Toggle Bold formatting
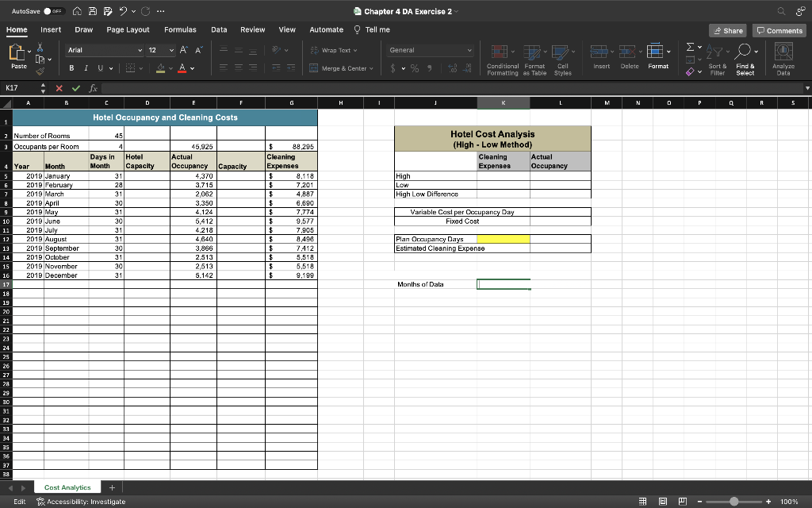 pos(70,68)
